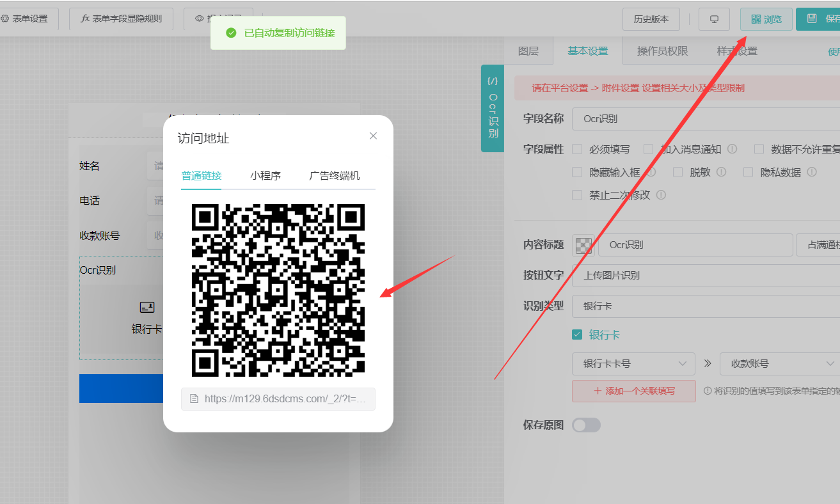
Task: Click the Ocr识别 label in the form preview
Action: tap(98, 270)
